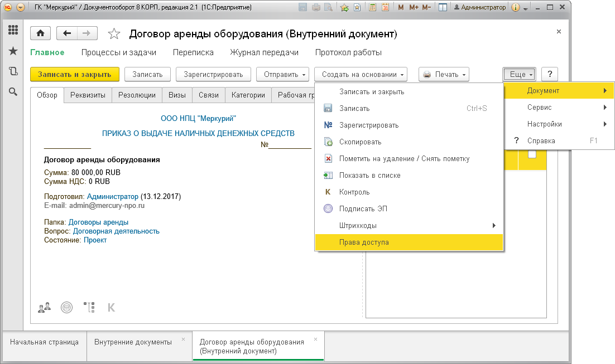Open Создать на основании dropdown
The width and height of the screenshot is (615, 364).
click(x=361, y=74)
